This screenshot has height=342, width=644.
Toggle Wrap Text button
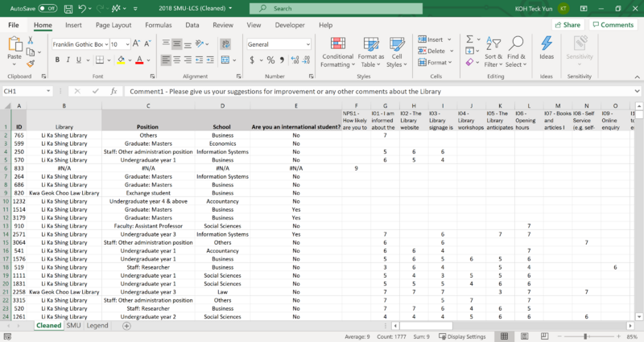point(225,44)
